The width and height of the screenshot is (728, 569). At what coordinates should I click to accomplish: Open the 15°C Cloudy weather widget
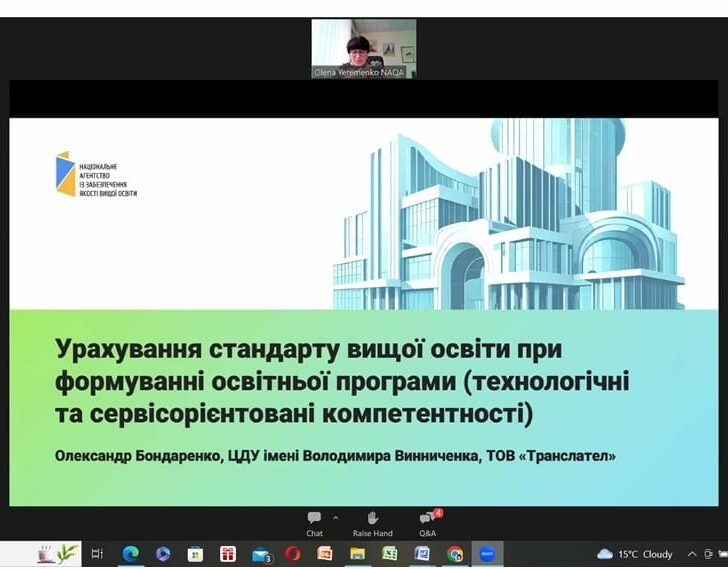point(635,554)
